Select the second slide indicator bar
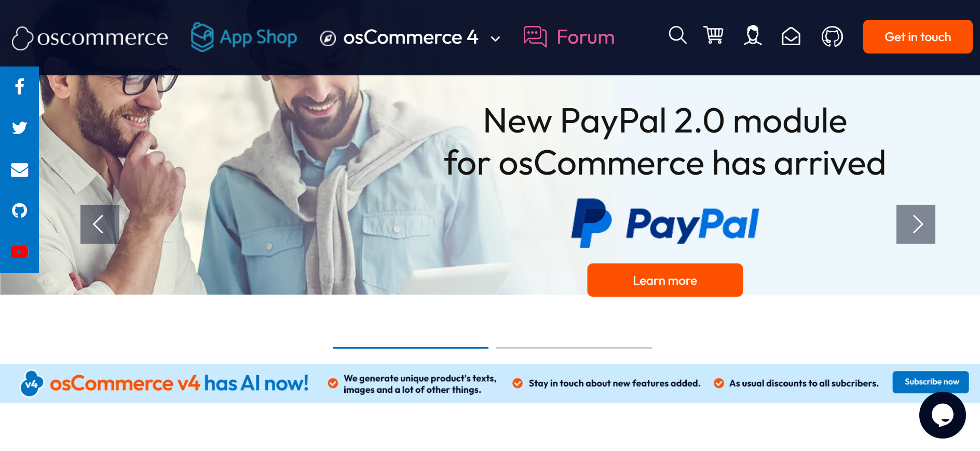Screen dimensions: 980x451 pos(574,348)
